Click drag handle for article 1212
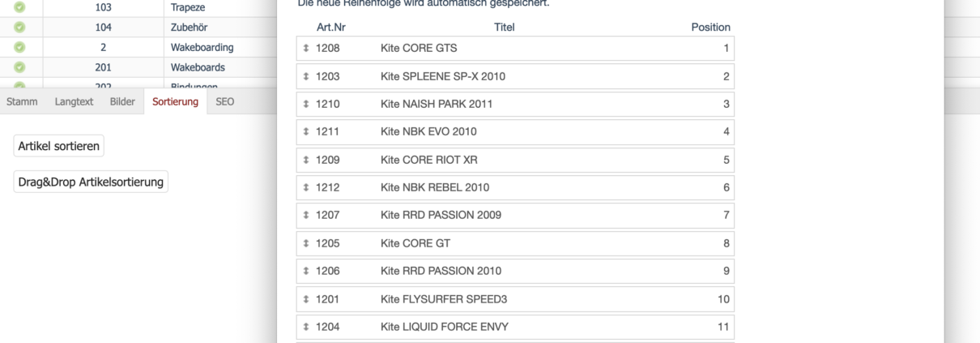Screen dimensions: 980x343 [306, 188]
